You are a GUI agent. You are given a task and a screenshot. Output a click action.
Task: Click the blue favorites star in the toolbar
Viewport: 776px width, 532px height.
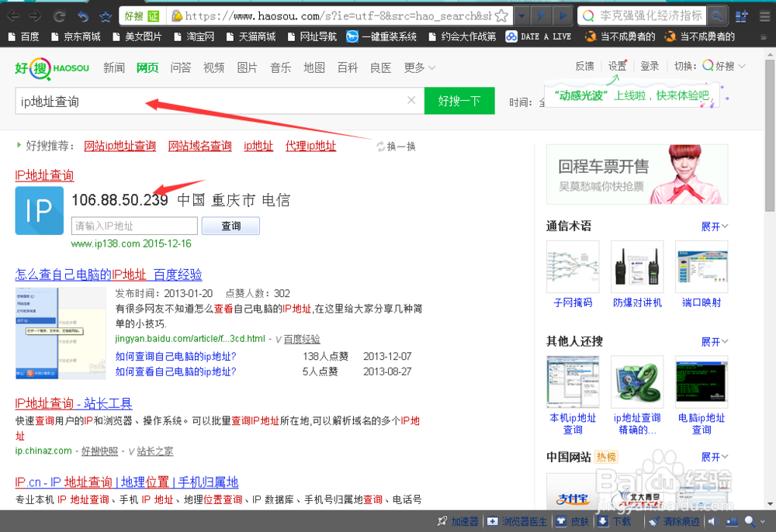[106, 16]
